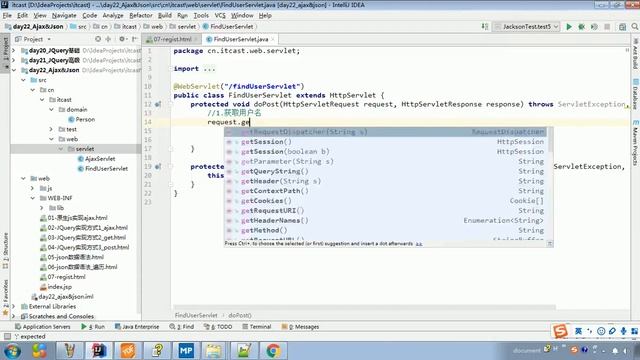Open JacksonTest.test5 run configuration dropdown
Viewport: 640px width, 360px height.
tap(526, 27)
